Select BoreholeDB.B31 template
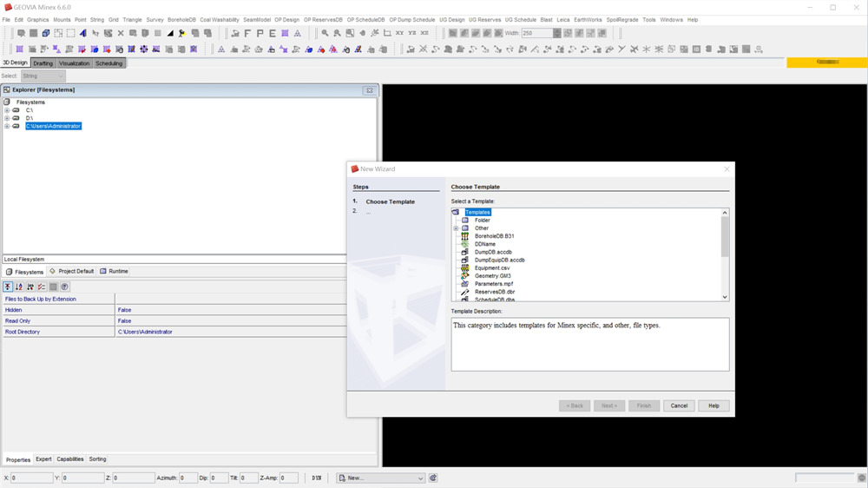This screenshot has width=868, height=488. click(x=494, y=236)
